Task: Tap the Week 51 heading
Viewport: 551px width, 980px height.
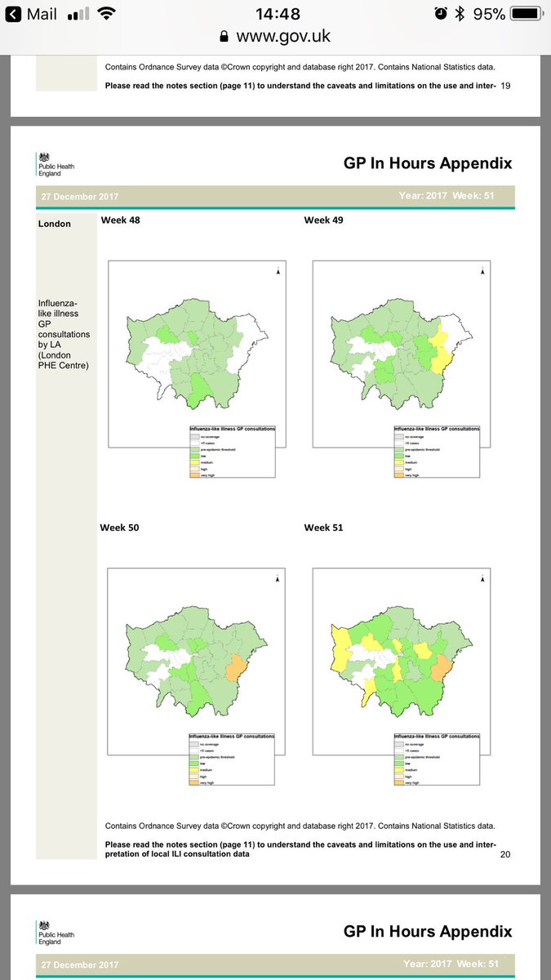Action: click(324, 528)
